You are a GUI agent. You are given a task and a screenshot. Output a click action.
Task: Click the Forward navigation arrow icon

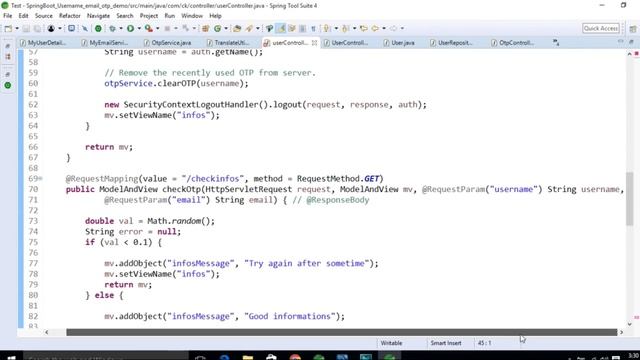tap(393, 28)
